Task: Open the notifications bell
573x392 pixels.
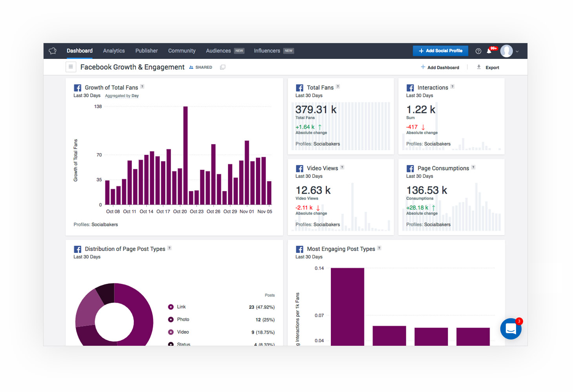Action: pos(489,51)
